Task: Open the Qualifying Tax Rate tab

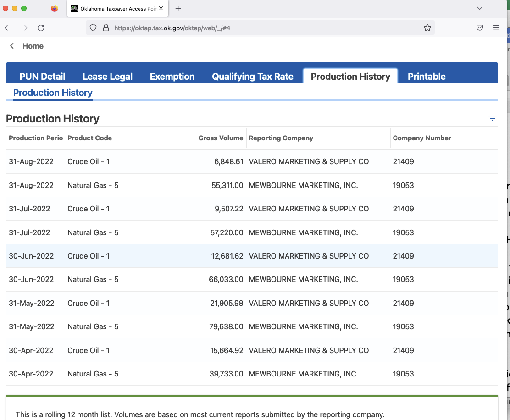Action: click(252, 77)
